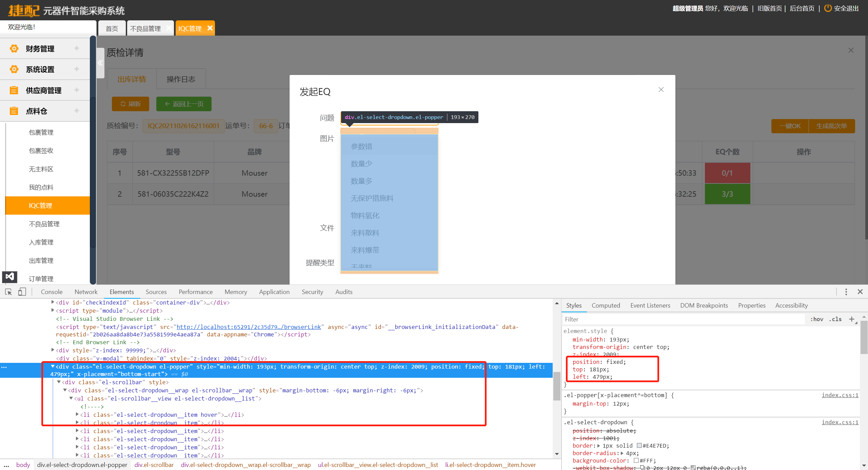Screen dimensions: 868x470
Task: Open the 操作日志 tab
Action: [181, 79]
